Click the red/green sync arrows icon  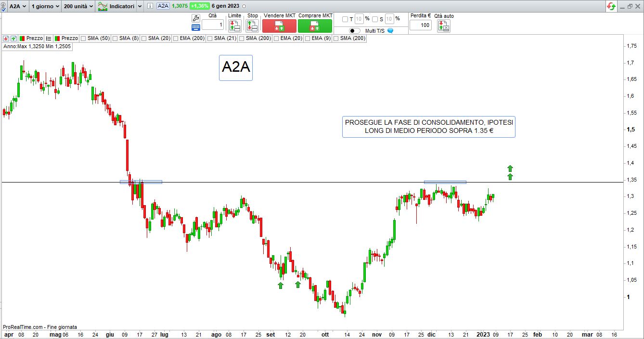[611, 6]
